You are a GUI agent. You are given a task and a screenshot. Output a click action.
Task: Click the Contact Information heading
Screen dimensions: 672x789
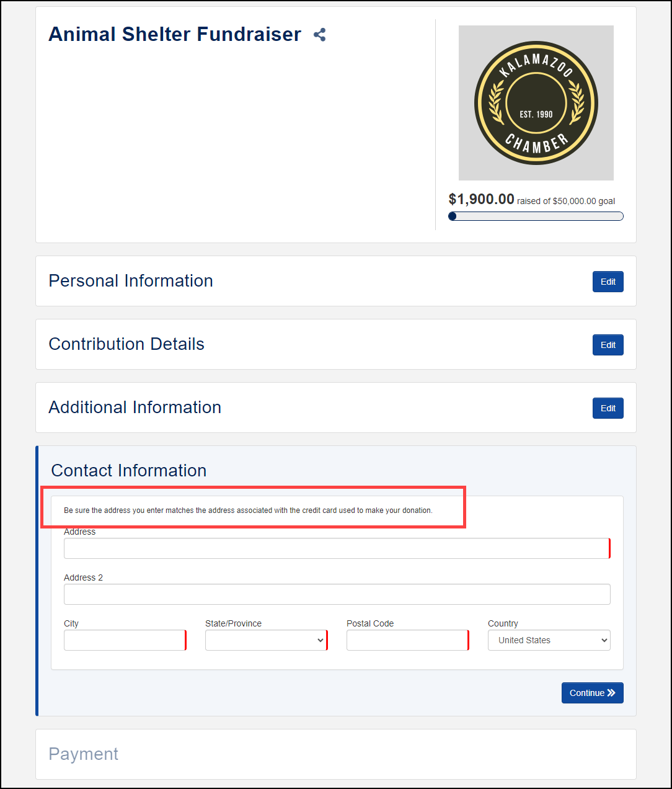(x=129, y=471)
